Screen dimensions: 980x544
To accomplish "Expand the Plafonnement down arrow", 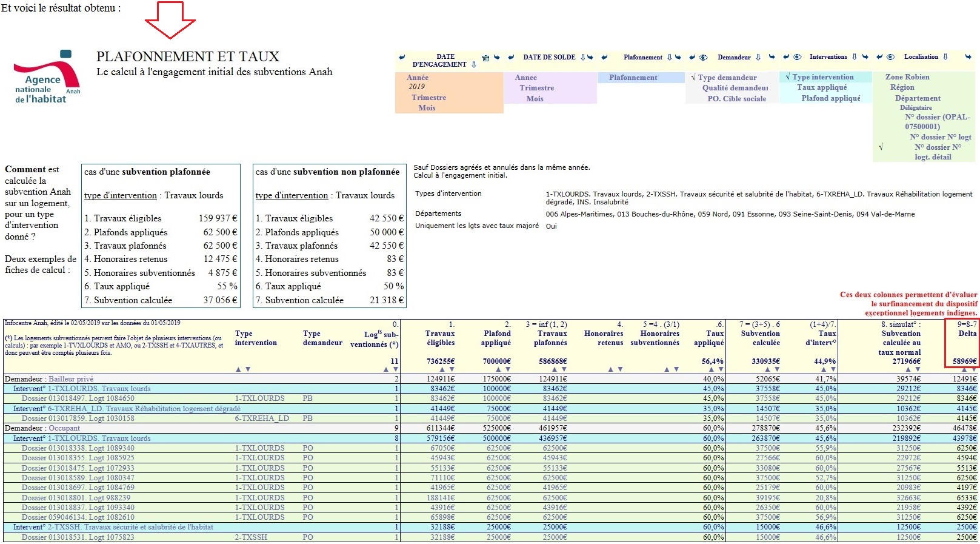I will (x=669, y=57).
